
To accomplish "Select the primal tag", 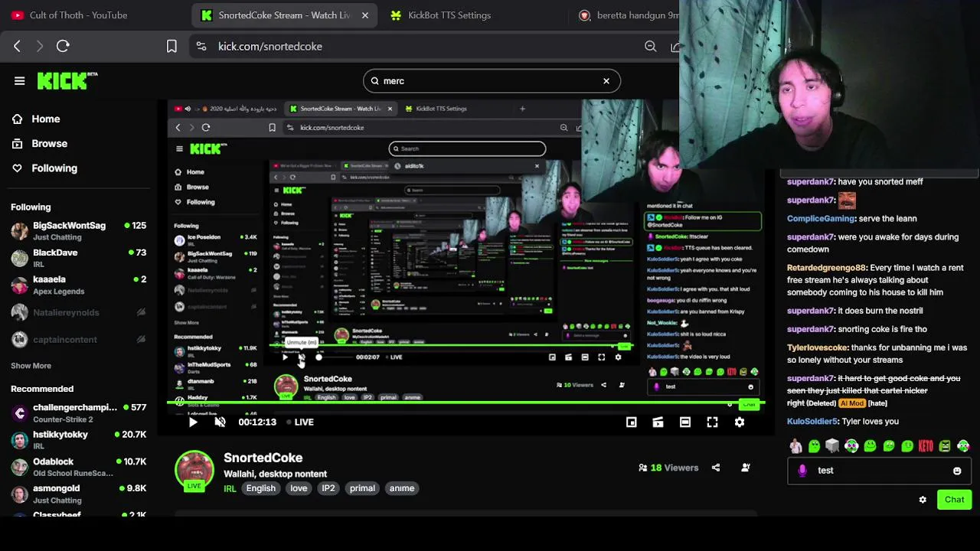I will click(362, 488).
